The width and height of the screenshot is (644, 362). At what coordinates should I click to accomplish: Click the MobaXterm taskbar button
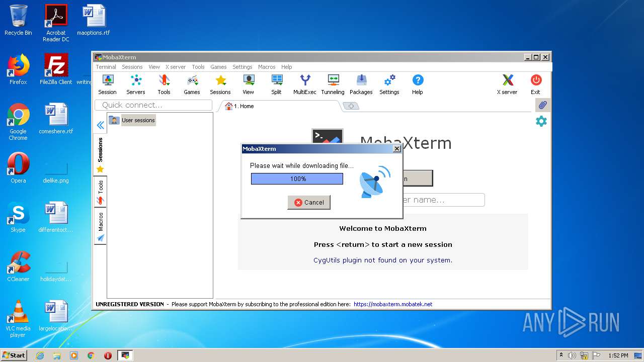125,355
